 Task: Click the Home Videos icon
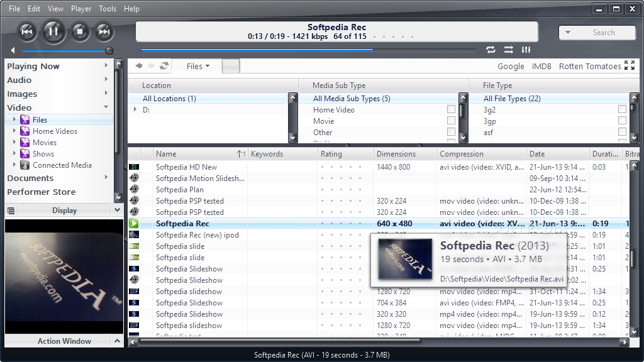[25, 131]
